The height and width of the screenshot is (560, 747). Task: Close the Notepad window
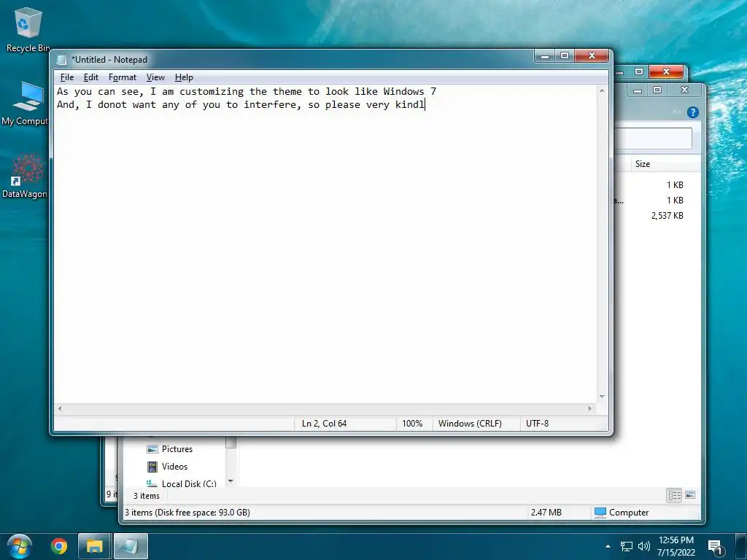point(592,55)
